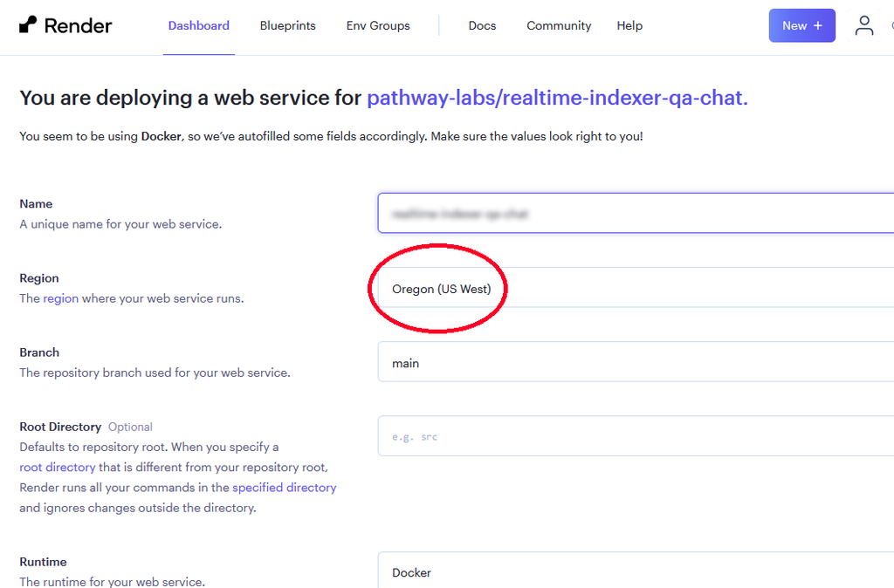The height and width of the screenshot is (588, 894).
Task: Select the Branch field showing main
Action: tap(636, 363)
